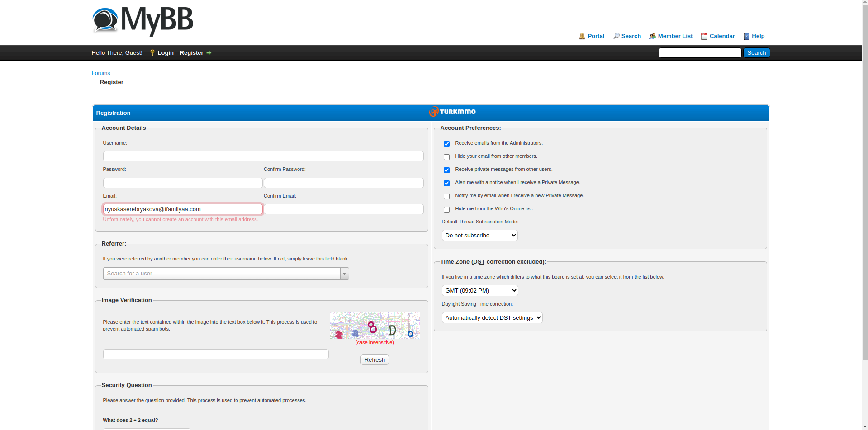Refresh the verification image
The width and height of the screenshot is (868, 430).
[x=375, y=360]
